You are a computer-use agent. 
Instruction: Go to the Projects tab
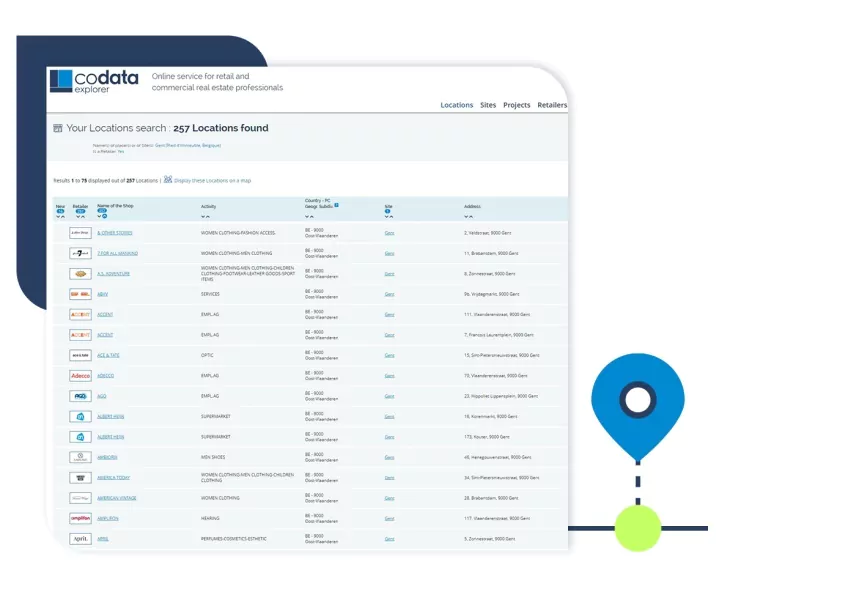(x=517, y=105)
